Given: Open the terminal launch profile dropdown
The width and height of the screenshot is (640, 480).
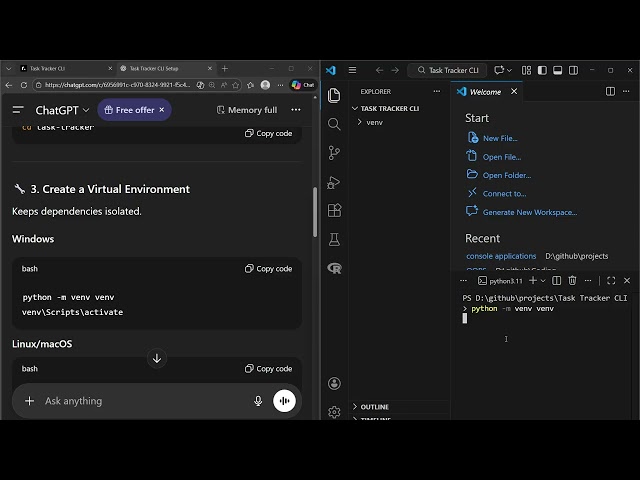Looking at the screenshot, I should [543, 281].
